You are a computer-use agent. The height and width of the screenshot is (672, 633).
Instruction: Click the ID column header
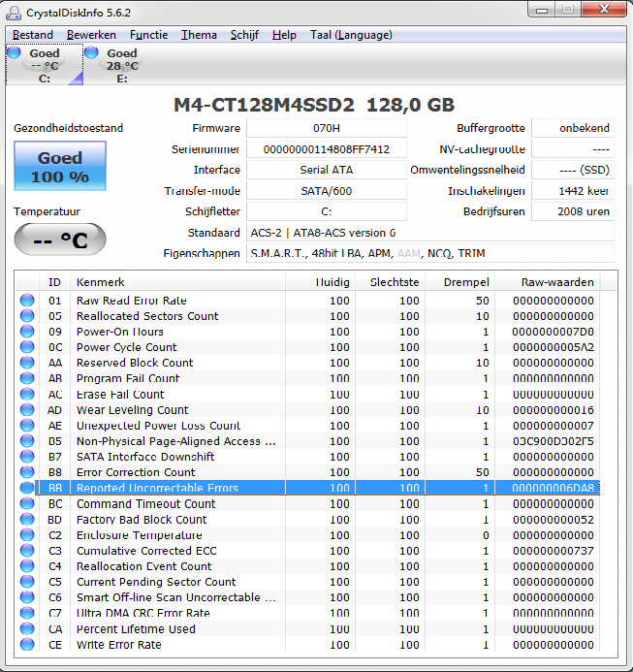[54, 282]
